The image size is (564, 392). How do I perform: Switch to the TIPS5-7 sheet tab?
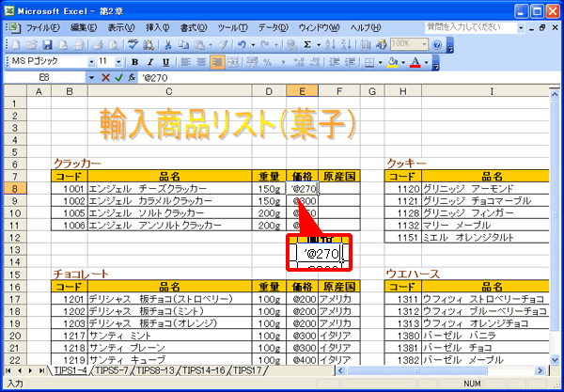112,370
